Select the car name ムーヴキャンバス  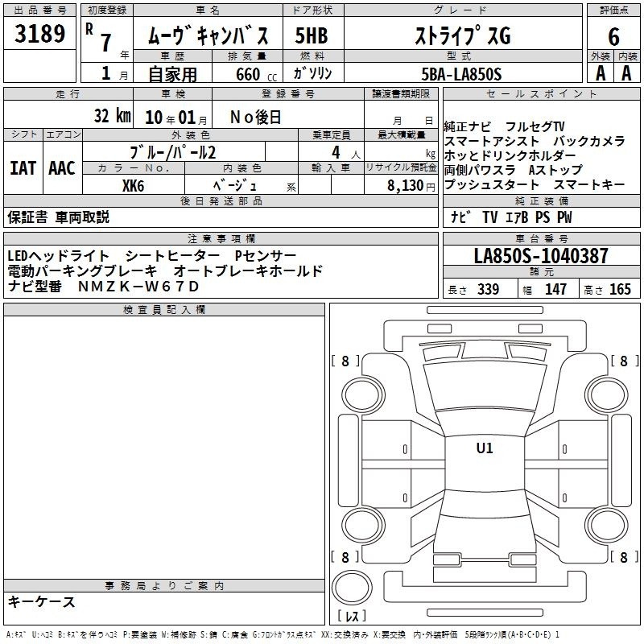coord(206,36)
